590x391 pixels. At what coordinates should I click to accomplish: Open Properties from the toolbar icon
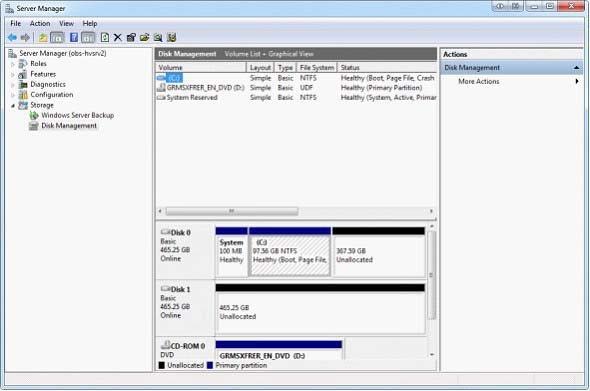[x=131, y=38]
